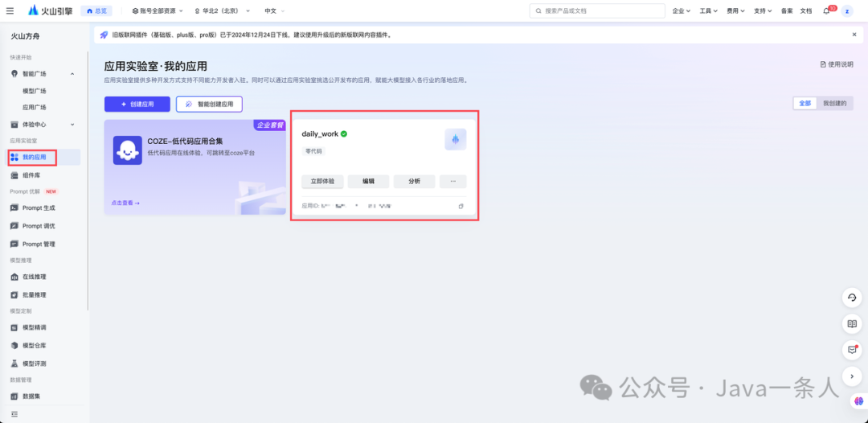Open the floating feedback message icon
This screenshot has width=868, height=423.
853,350
